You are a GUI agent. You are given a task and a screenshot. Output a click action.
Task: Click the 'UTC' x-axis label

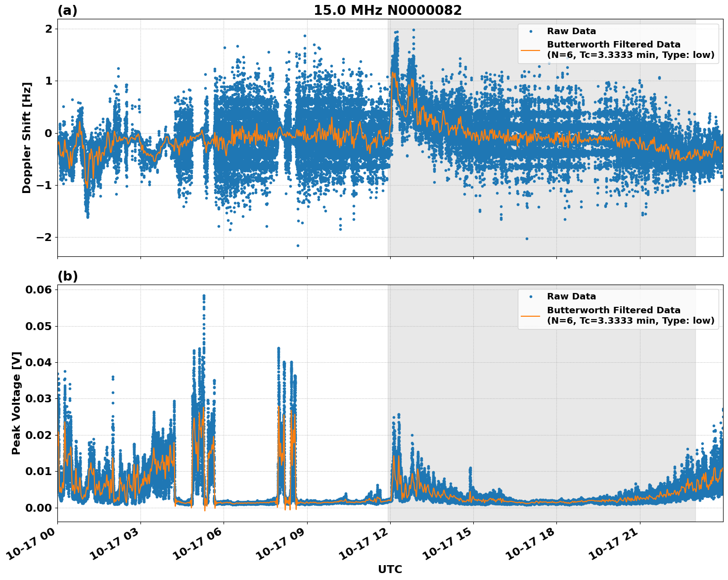390,569
